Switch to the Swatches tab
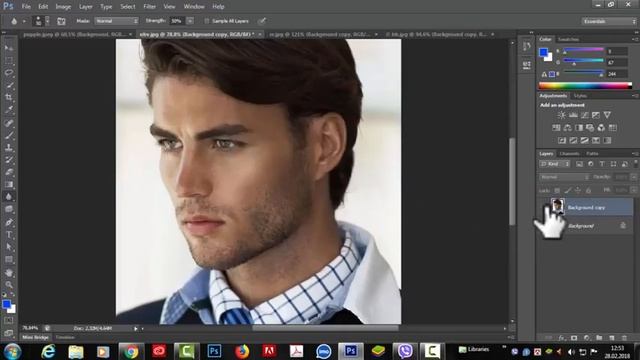 coord(568,39)
